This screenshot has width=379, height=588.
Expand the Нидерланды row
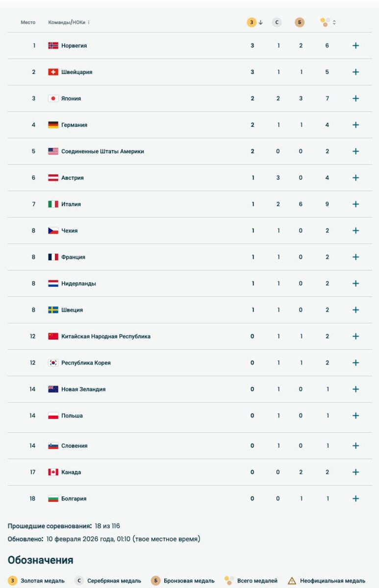point(356,284)
